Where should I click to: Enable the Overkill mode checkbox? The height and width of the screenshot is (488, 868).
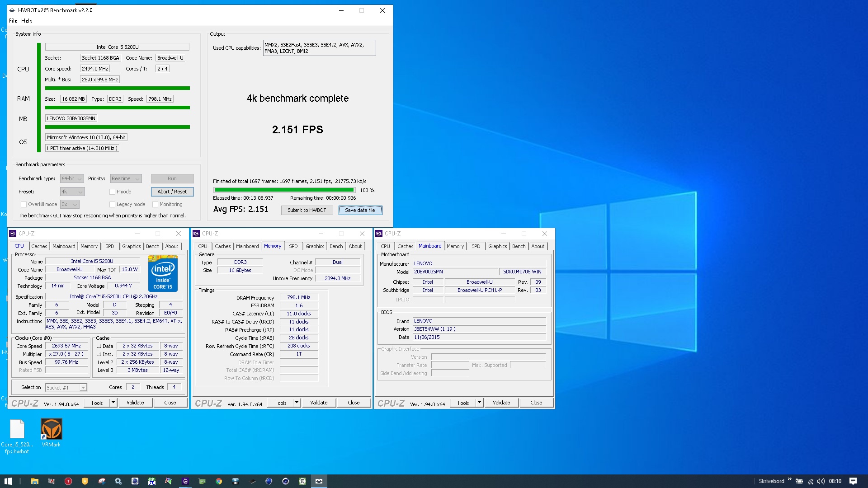pos(24,204)
